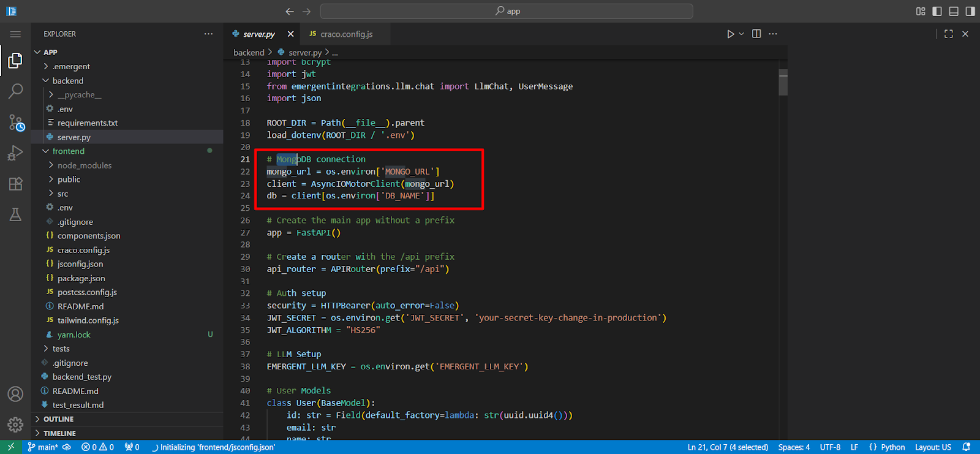Viewport: 980px width, 454px height.
Task: Open the Run and Debug view
Action: [15, 153]
